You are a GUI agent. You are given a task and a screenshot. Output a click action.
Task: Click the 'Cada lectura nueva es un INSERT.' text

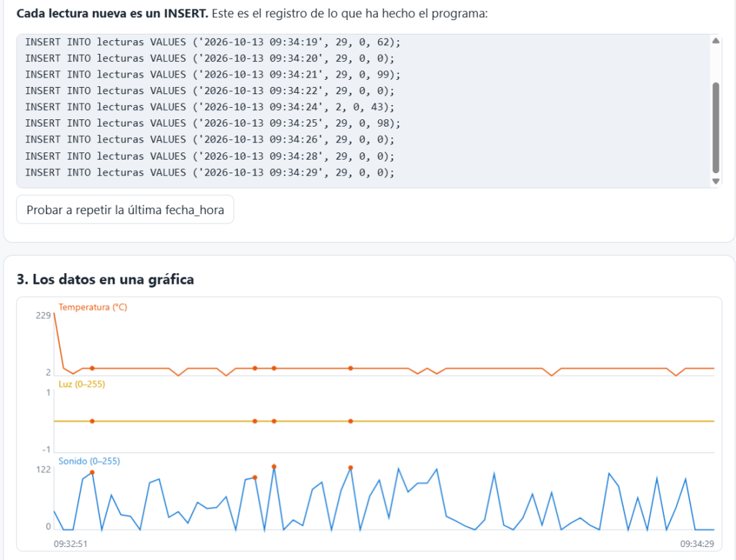pos(112,13)
